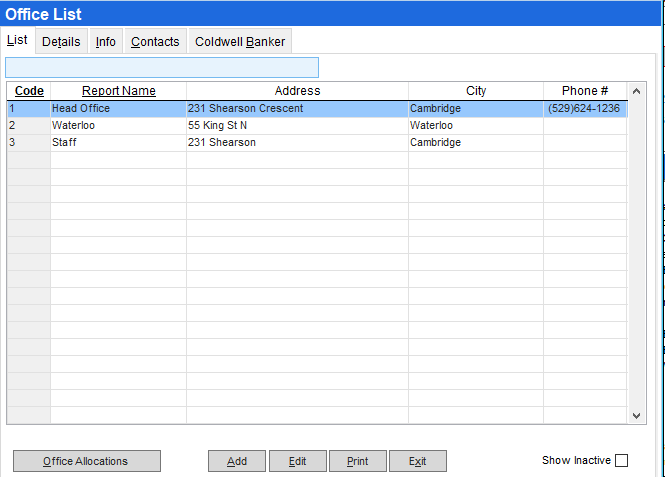Click the Phone # column header
Screen dimensions: 665x477
coord(584,91)
